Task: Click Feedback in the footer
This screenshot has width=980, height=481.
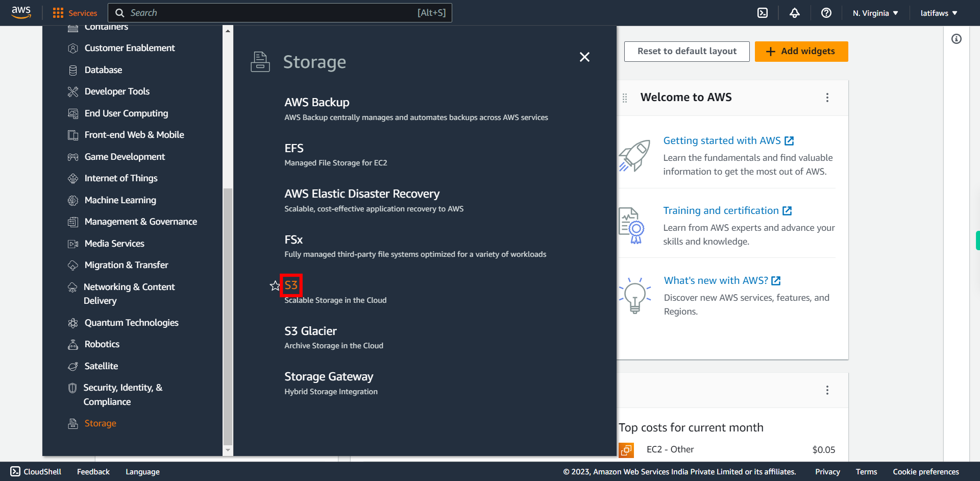Action: [93, 472]
